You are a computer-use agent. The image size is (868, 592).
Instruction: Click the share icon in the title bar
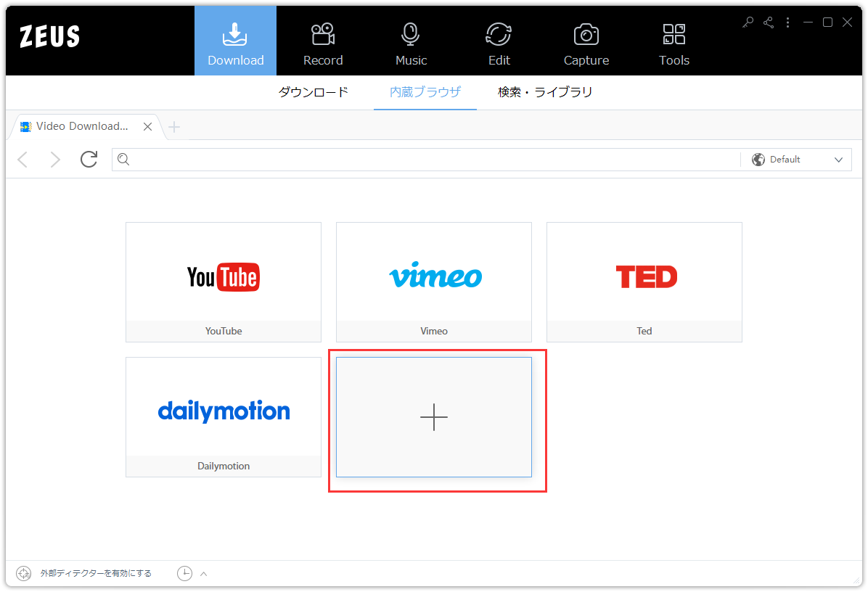[768, 22]
